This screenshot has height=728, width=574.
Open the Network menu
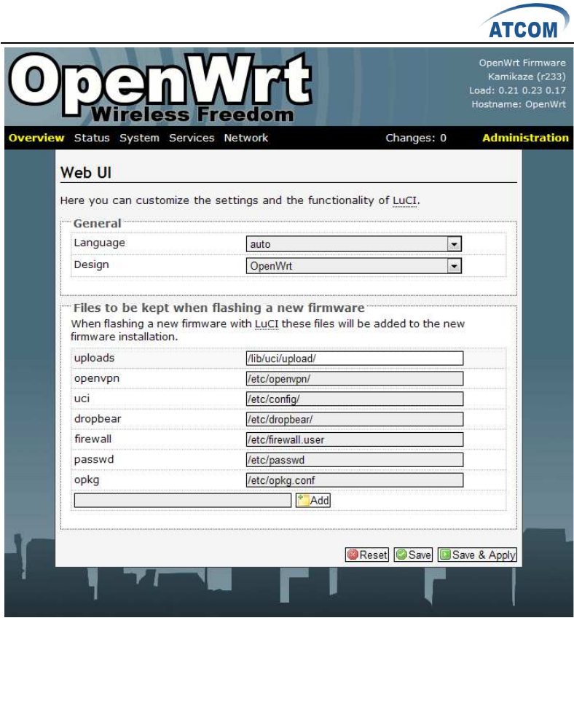(x=246, y=138)
